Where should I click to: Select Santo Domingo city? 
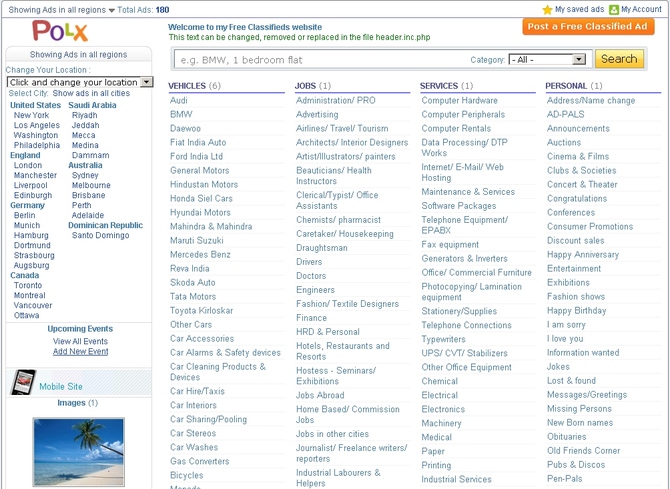[x=100, y=235]
